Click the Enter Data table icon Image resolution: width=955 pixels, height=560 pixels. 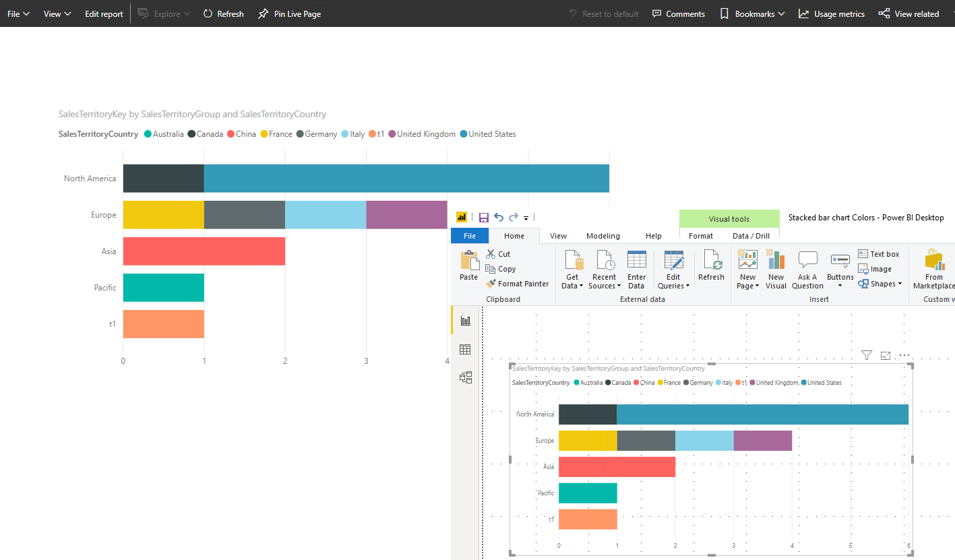[x=637, y=261]
